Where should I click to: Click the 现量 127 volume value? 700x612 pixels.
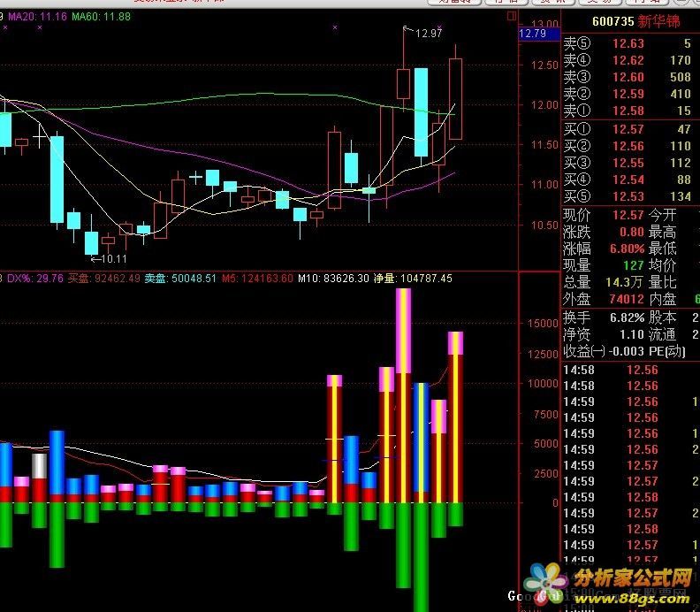(634, 266)
